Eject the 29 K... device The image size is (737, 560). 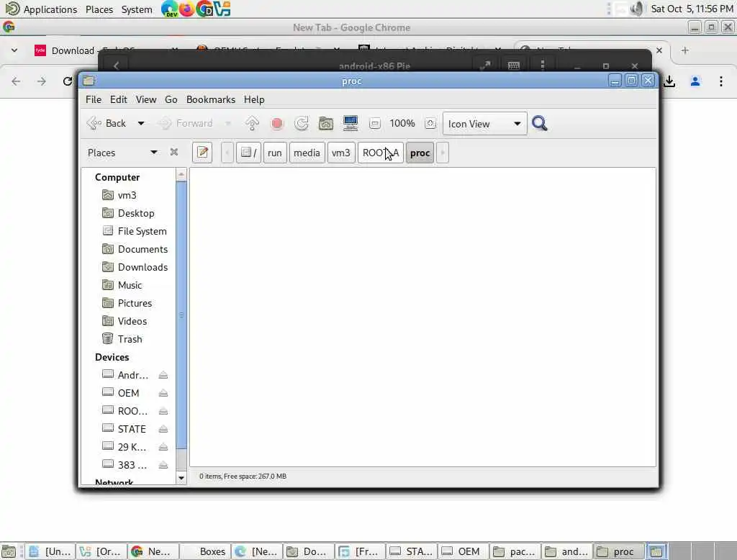(163, 447)
